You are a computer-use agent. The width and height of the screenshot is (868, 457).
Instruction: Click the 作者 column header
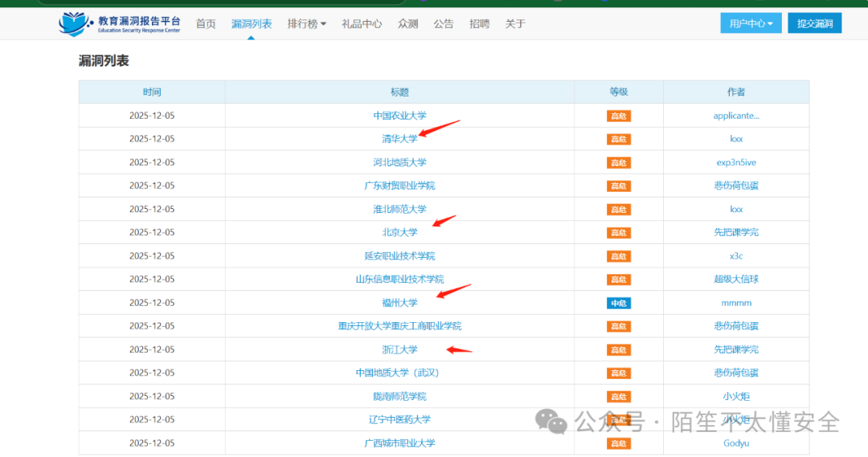point(736,92)
